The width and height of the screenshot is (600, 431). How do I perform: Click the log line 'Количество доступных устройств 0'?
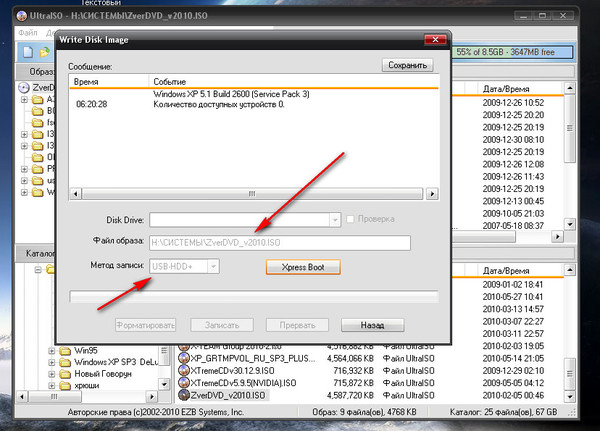219,104
